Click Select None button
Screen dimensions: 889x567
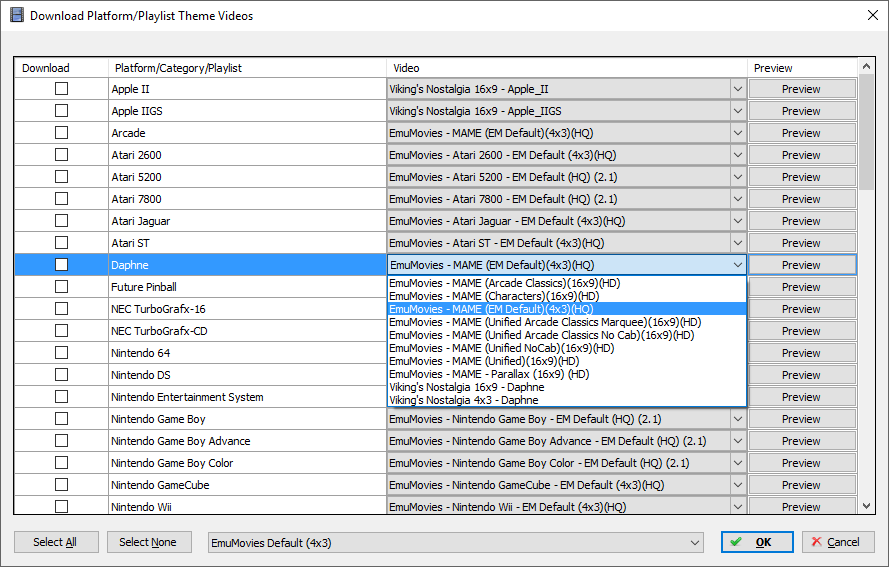tap(149, 542)
